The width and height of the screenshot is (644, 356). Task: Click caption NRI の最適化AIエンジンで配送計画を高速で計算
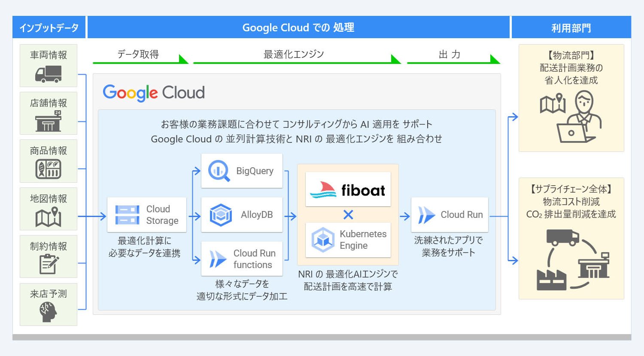tap(348, 280)
